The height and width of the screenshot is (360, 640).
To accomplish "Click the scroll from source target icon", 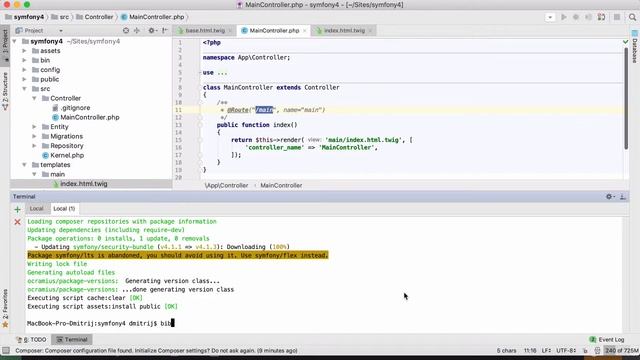I will pos(126,31).
